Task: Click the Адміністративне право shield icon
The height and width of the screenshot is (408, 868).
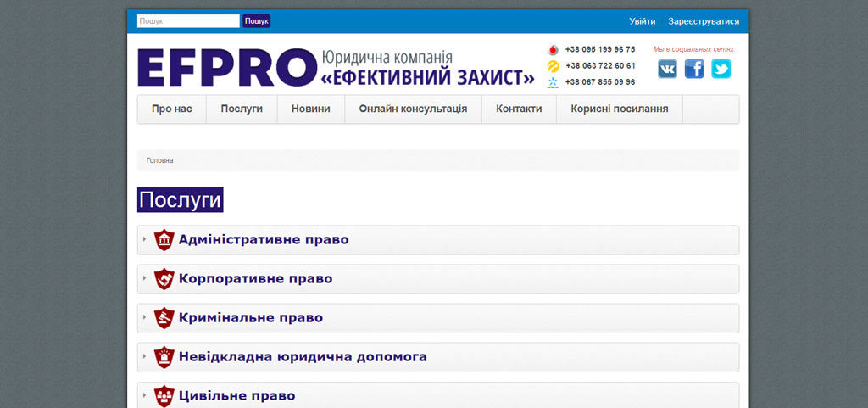Action: (x=164, y=240)
